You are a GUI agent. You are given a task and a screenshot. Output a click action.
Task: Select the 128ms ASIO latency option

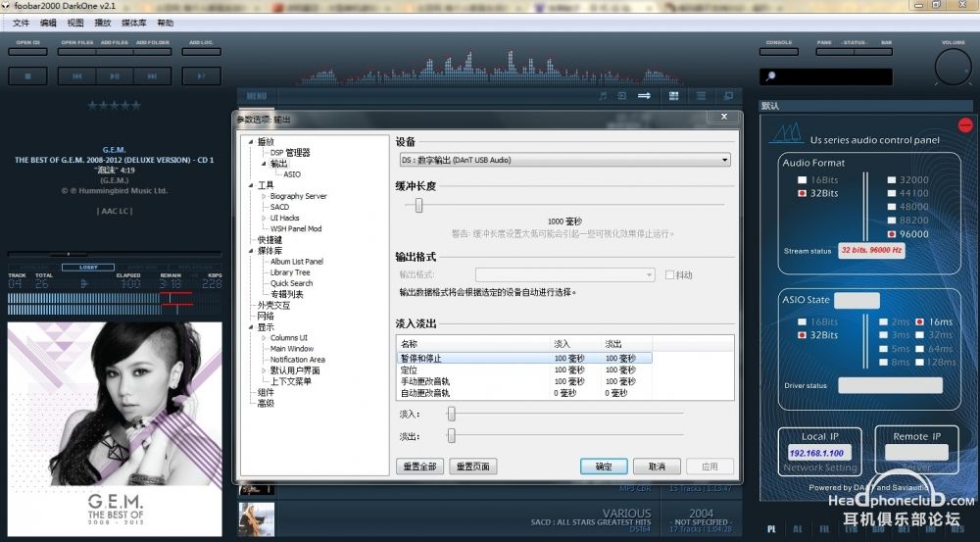click(919, 362)
